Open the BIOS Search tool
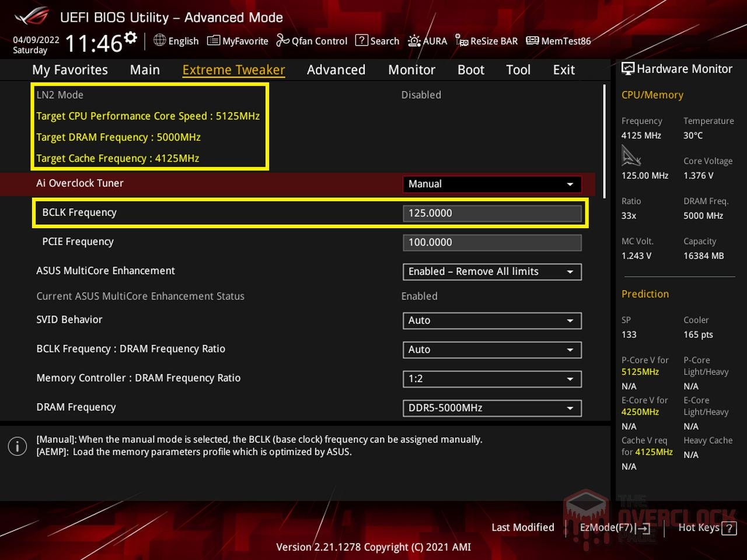 377,41
